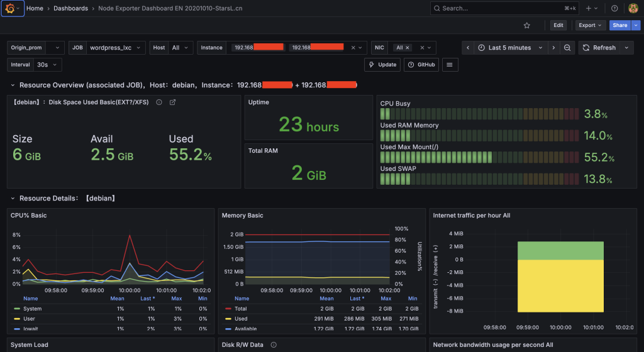Shift time range backward with left arrow
This screenshot has height=352, width=644.
pos(468,48)
